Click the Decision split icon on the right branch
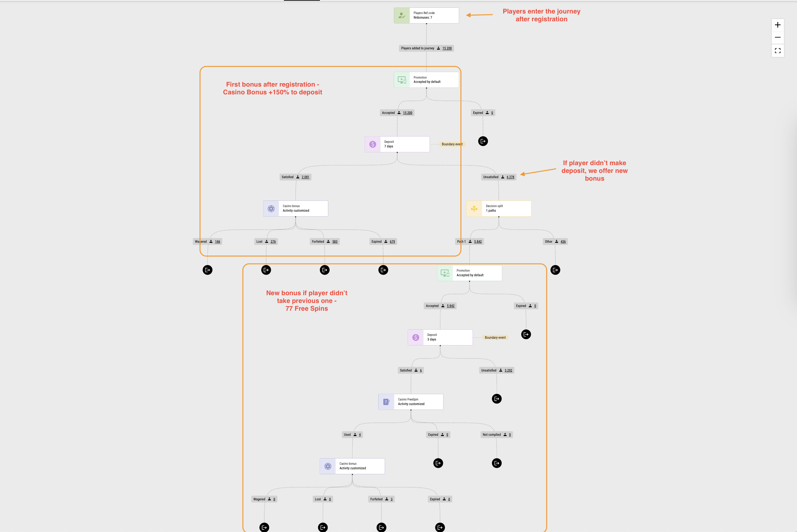Viewport: 797px width, 532px height. click(x=474, y=208)
